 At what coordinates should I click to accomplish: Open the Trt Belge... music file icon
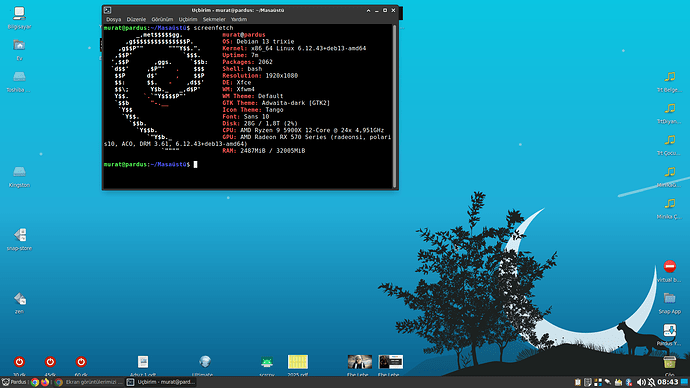tap(670, 77)
